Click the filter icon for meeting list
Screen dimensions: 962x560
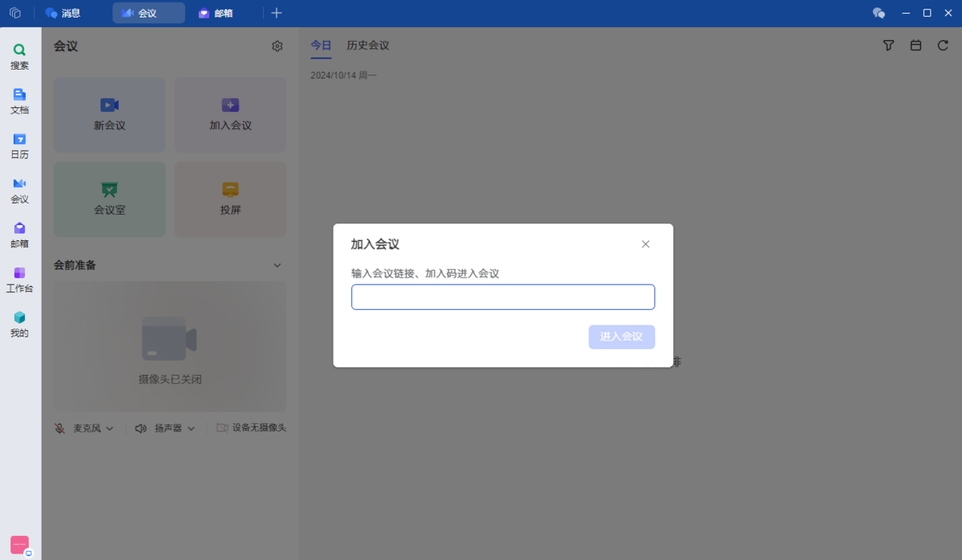coord(888,46)
